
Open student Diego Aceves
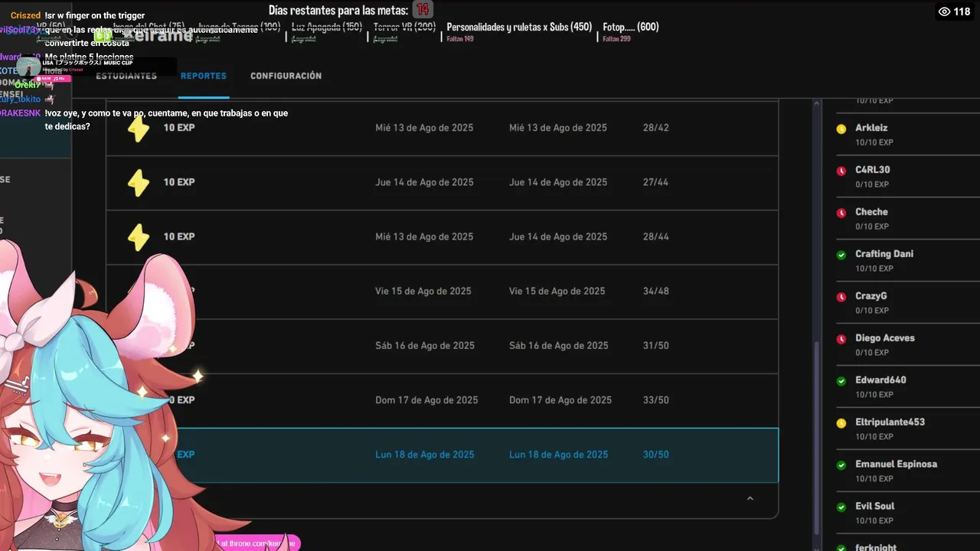pos(885,338)
